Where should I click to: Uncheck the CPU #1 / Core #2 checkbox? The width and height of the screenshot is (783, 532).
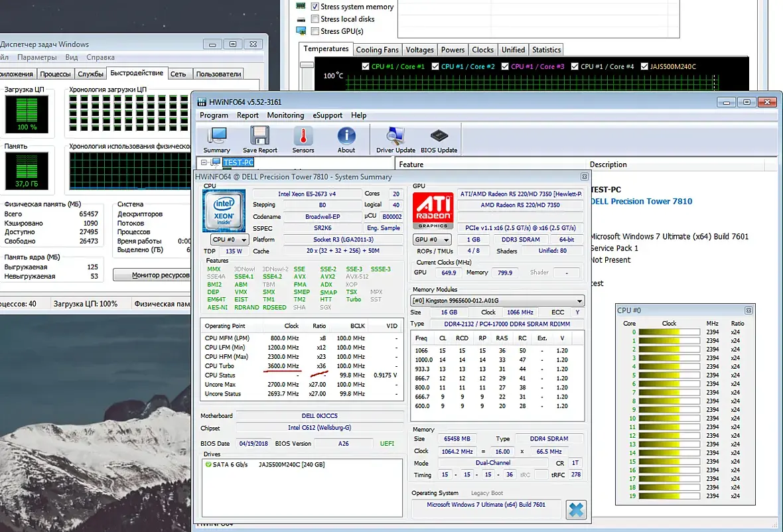coord(436,66)
